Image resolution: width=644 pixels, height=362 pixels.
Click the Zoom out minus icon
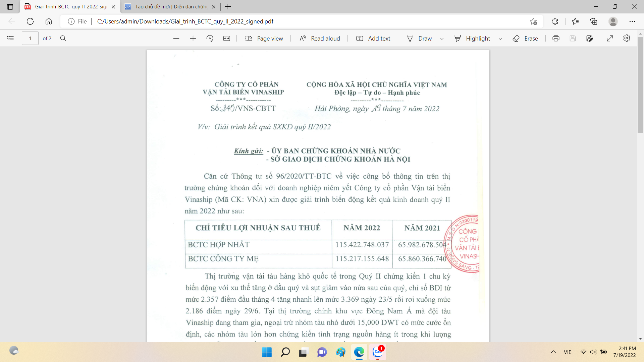click(x=176, y=39)
